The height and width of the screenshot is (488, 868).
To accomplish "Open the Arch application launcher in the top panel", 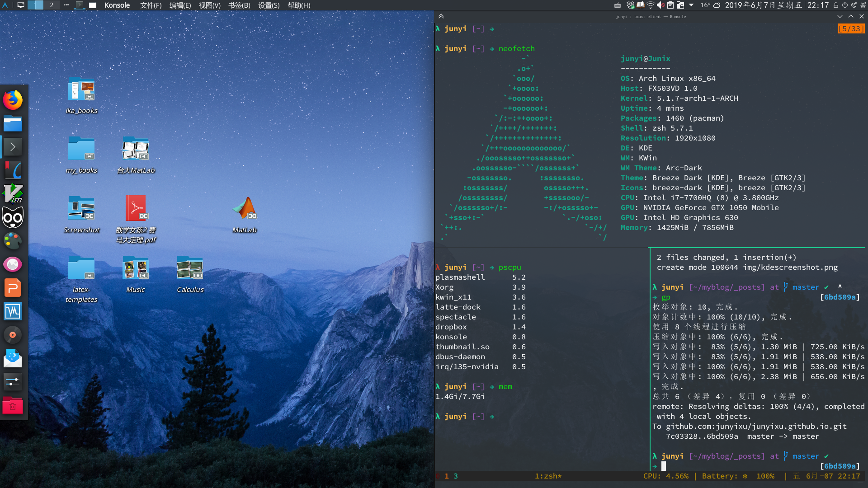I will (5, 5).
